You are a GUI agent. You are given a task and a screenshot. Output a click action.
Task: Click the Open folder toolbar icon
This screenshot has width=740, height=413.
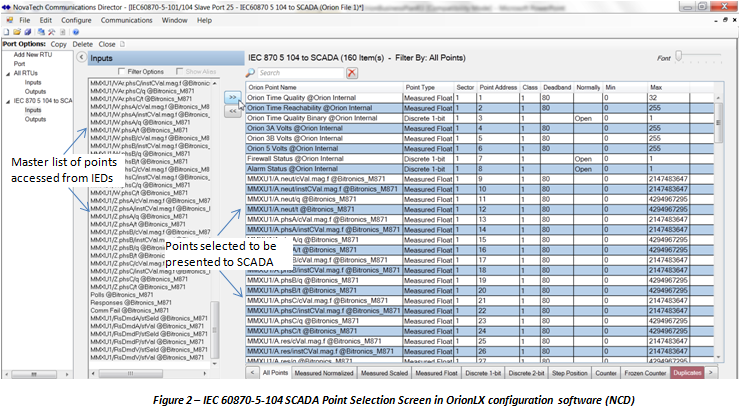tap(17, 32)
